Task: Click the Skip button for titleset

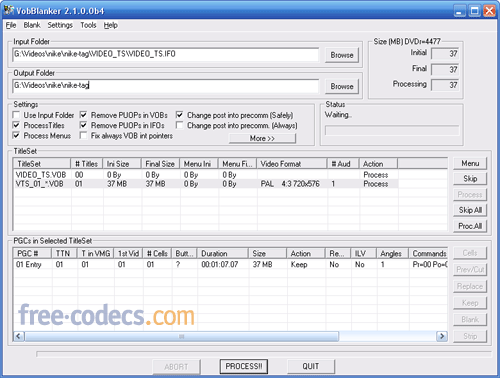Action: tap(470, 179)
